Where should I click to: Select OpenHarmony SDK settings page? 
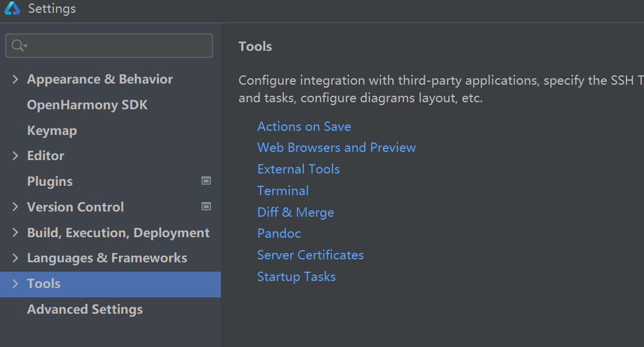tap(87, 105)
